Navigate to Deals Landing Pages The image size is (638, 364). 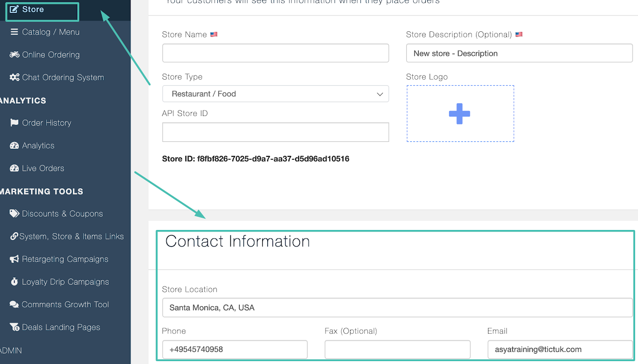(61, 327)
